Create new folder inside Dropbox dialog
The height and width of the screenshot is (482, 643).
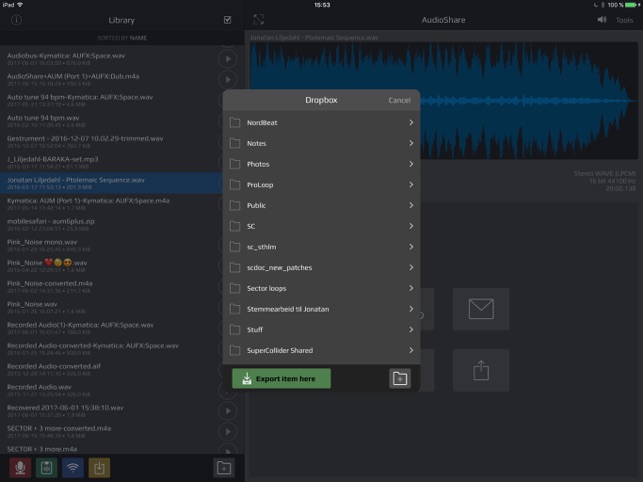(400, 378)
